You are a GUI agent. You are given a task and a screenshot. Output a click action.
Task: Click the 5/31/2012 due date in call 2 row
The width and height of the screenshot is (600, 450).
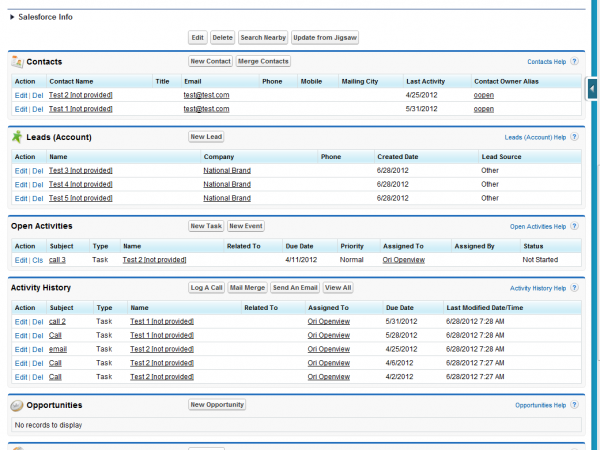tap(401, 321)
